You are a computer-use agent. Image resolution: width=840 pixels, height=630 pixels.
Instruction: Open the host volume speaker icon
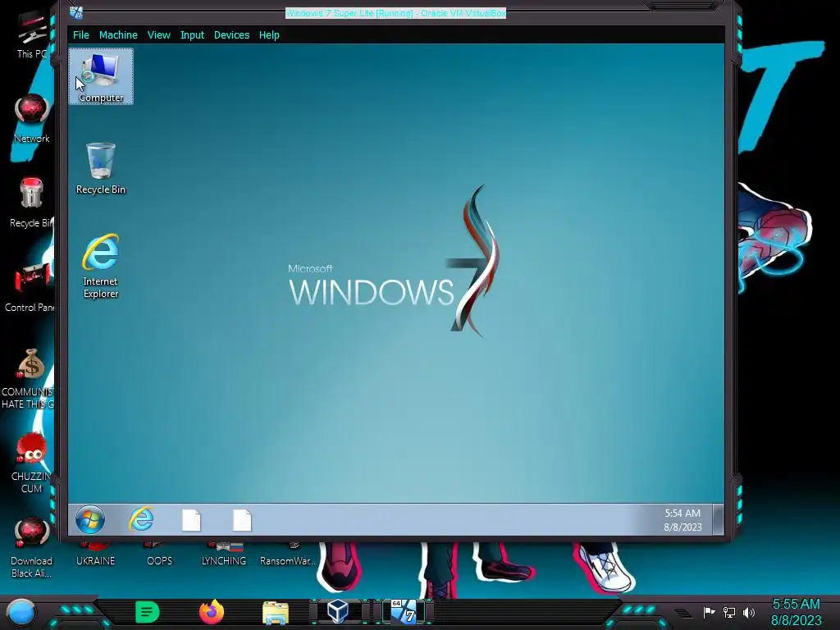click(749, 612)
